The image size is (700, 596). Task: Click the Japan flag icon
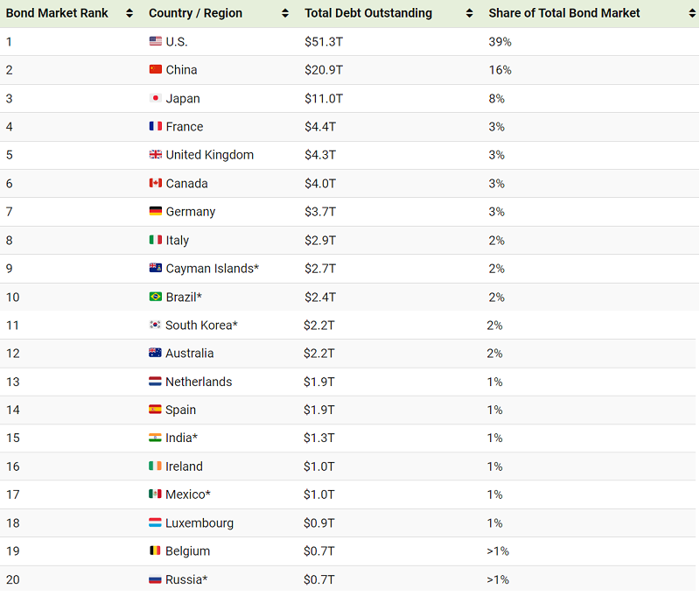[x=156, y=98]
